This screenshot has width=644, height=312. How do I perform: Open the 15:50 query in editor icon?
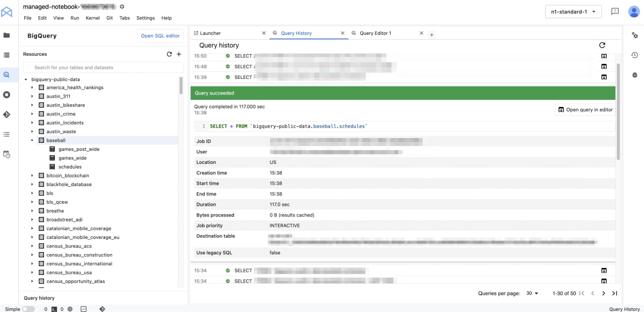(x=604, y=56)
